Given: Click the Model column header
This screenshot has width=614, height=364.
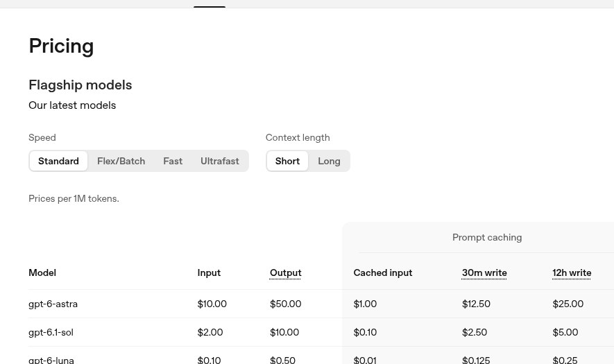Looking at the screenshot, I should (x=42, y=272).
